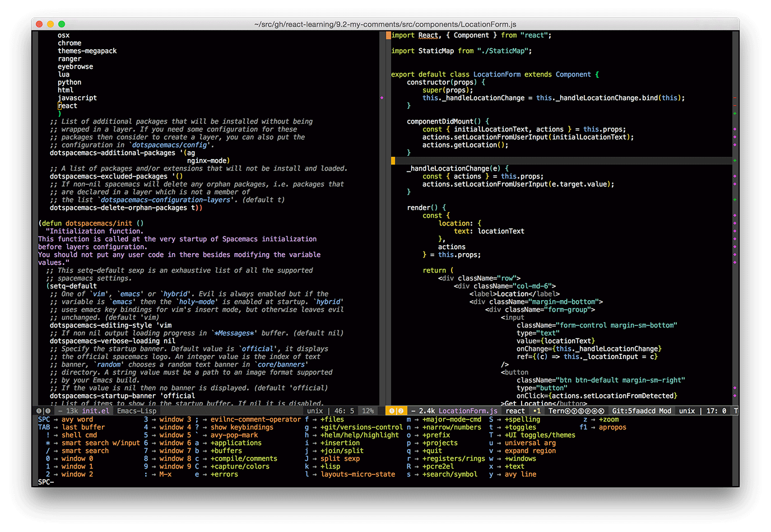771x532 pixels.
Task: Click the flycheck •1 warning indicator
Action: coord(537,411)
